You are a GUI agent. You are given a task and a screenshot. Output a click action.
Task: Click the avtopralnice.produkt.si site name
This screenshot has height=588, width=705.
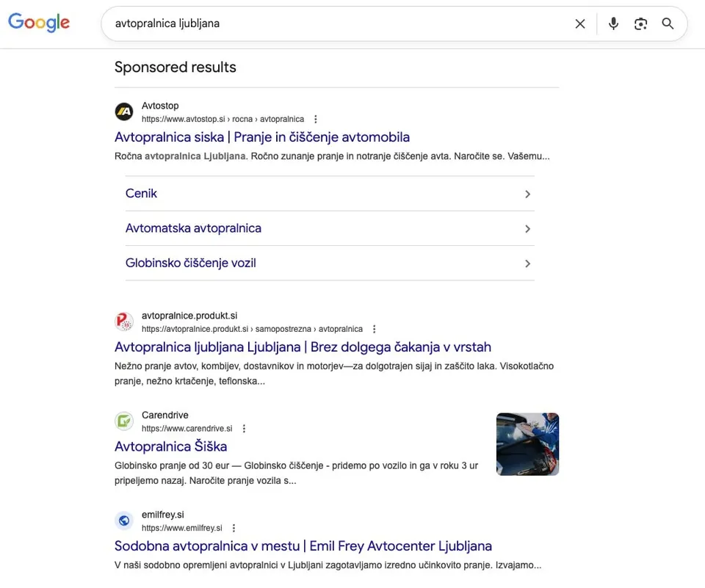pyautogui.click(x=189, y=316)
